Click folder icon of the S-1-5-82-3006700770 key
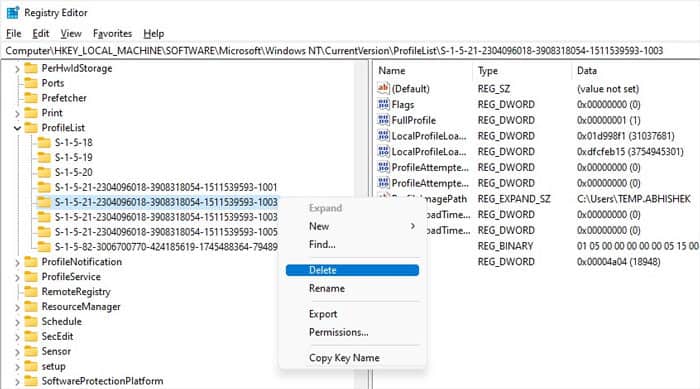 (x=44, y=247)
